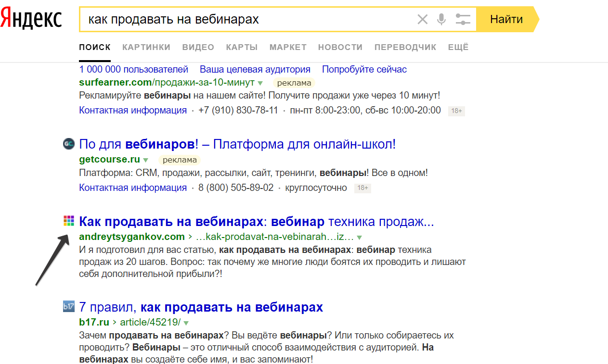Start voice search with the microphone icon

click(x=441, y=19)
